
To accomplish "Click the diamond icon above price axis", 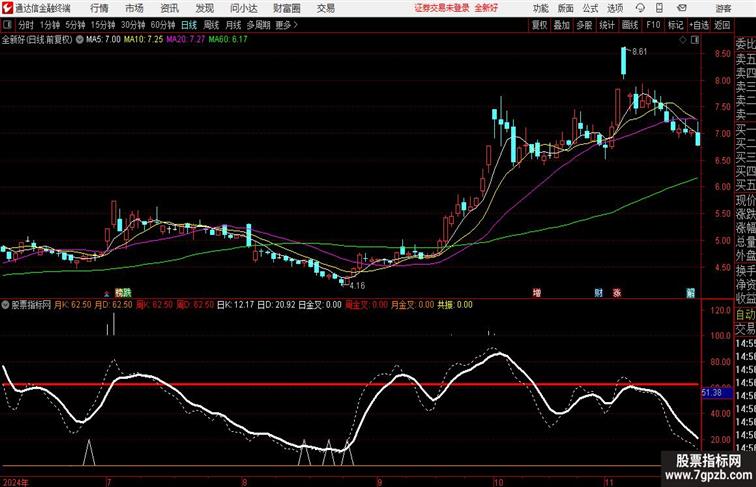I will [x=683, y=41].
